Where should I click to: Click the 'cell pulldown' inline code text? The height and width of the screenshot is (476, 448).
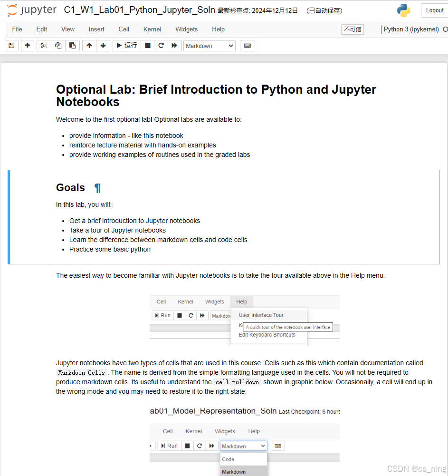[x=237, y=382]
